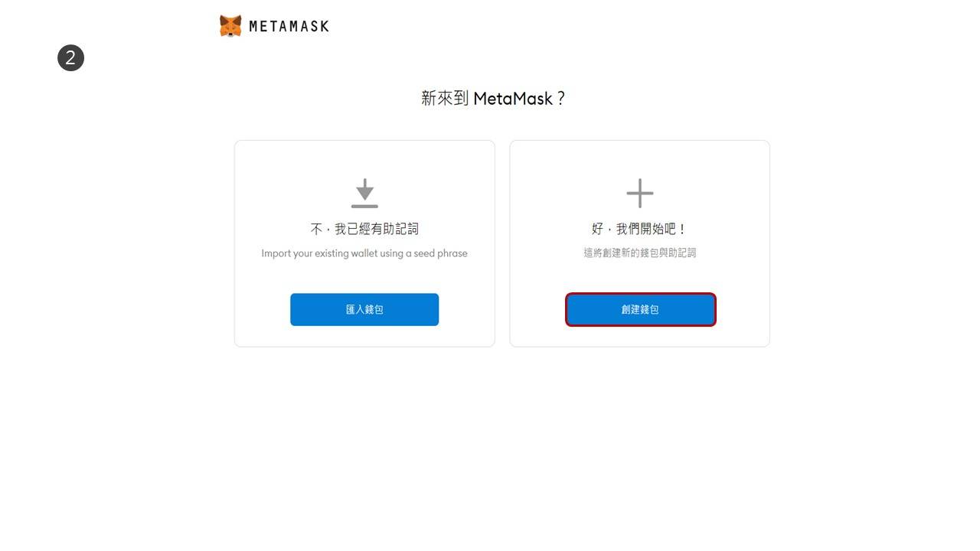Screen dimensions: 980x551
Task: Click the word MetaMask in the heading
Action: [513, 98]
